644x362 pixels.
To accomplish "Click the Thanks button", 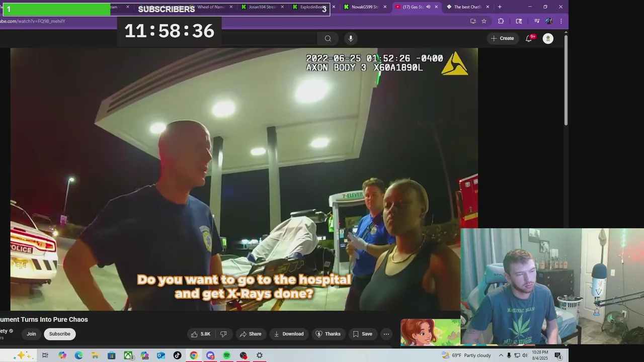I will (x=328, y=334).
